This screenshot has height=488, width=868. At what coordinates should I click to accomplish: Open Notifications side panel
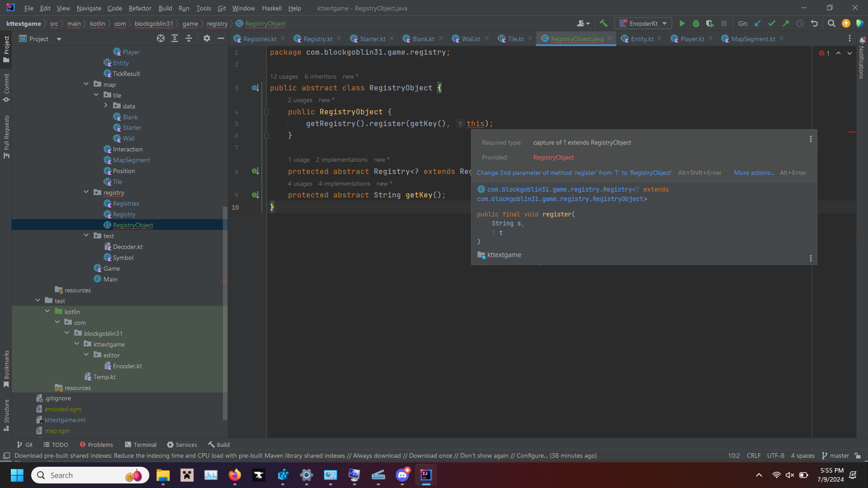[x=862, y=59]
